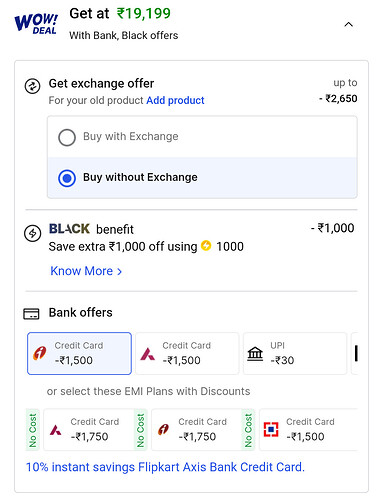
Task: Click Axis logo in bank offers row
Action: pyautogui.click(x=148, y=354)
